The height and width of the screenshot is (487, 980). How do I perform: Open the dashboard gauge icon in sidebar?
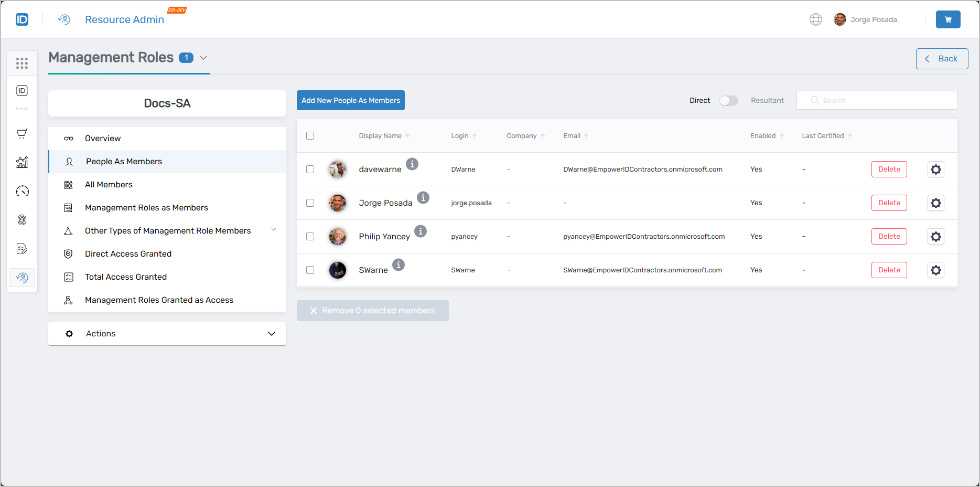[22, 191]
